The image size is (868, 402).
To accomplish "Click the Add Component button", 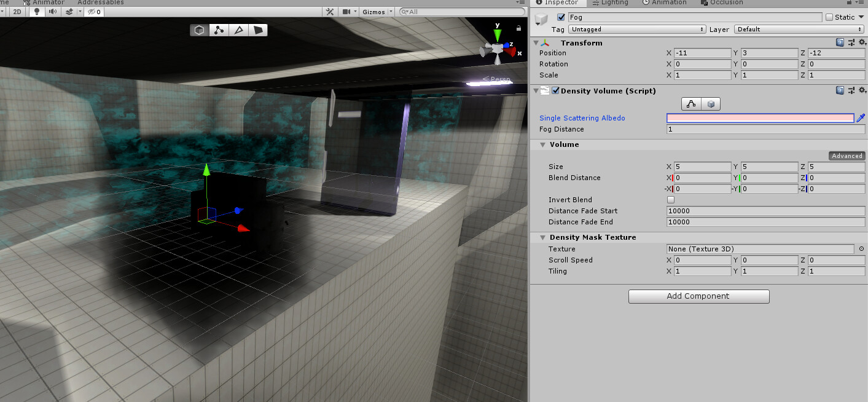I will 698,296.
